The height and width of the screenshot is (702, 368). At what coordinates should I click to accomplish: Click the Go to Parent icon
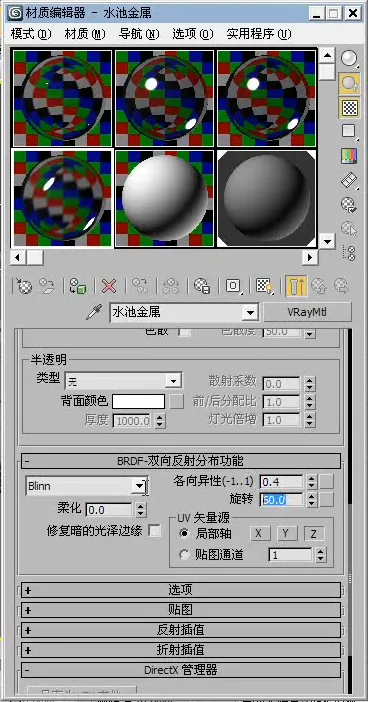(x=319, y=286)
